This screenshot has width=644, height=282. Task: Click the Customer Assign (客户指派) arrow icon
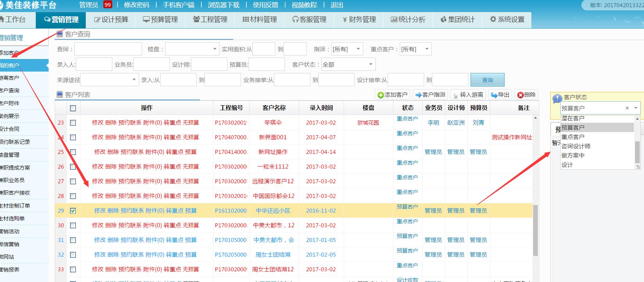(418, 95)
